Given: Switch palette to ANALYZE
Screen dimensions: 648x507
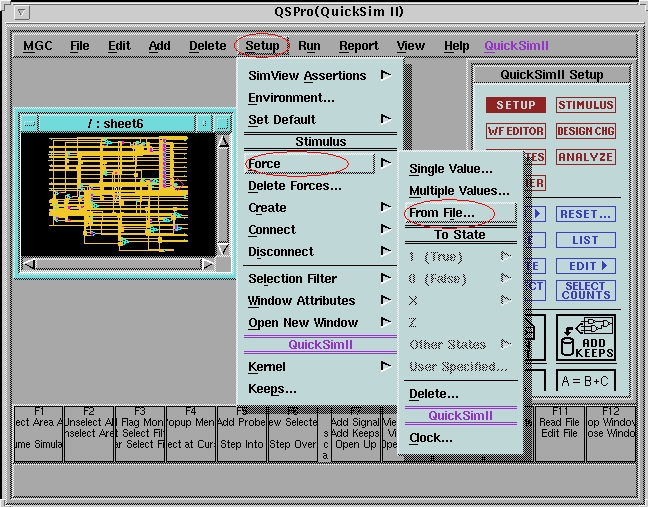Looking at the screenshot, I should point(586,157).
